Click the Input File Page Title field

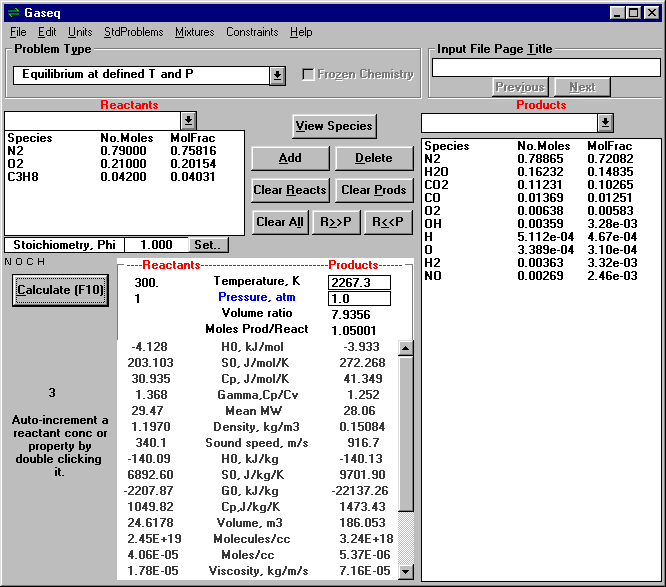tap(545, 68)
